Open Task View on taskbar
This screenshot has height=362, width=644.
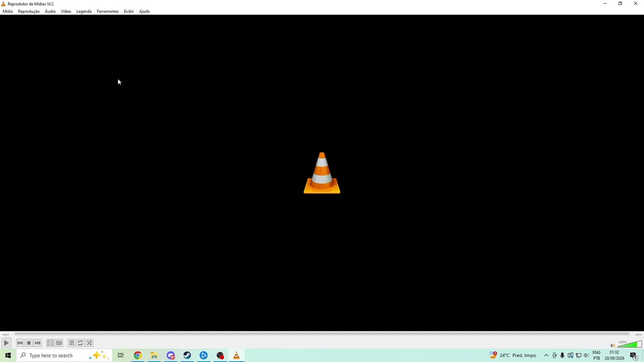pos(121,355)
